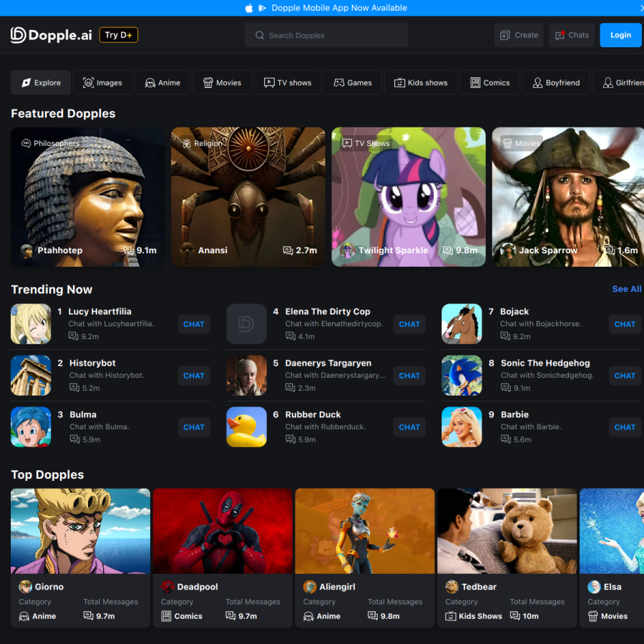Click See All in Trending Now
644x644 pixels.
pos(626,289)
